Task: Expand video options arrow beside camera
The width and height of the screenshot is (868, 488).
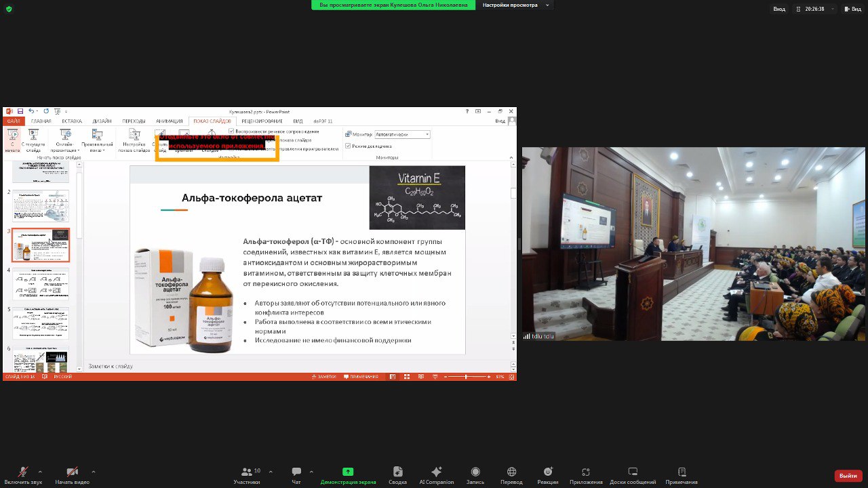Action: 93,472
